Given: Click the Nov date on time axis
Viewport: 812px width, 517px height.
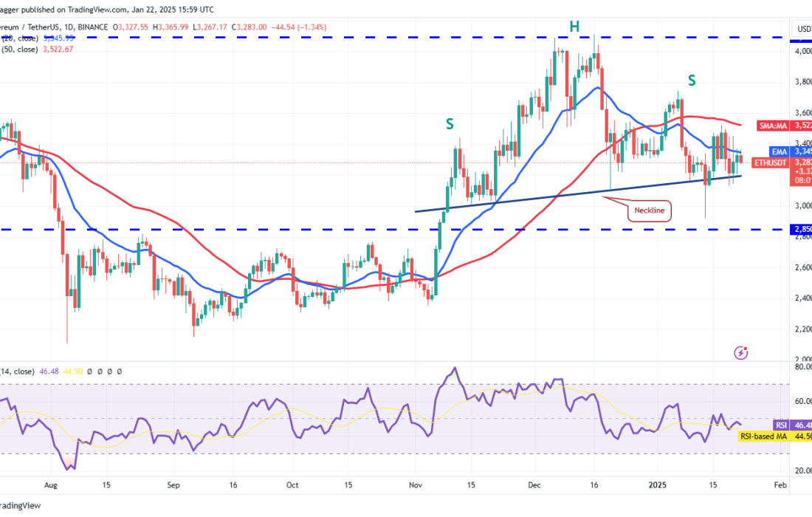Looking at the screenshot, I should point(413,485).
